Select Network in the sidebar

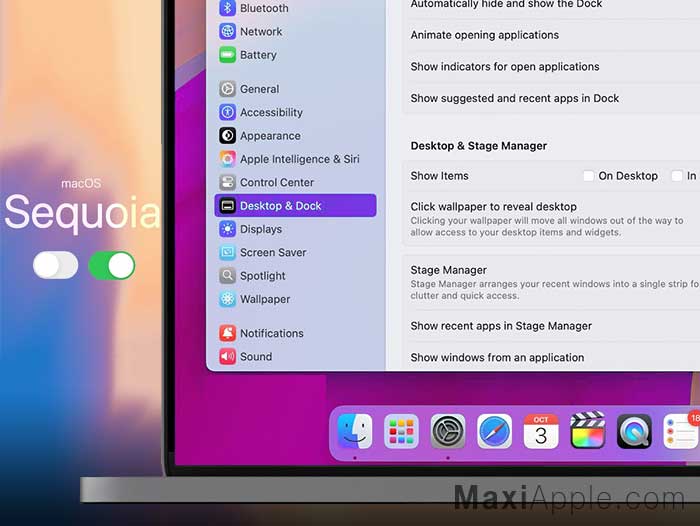pyautogui.click(x=296, y=31)
